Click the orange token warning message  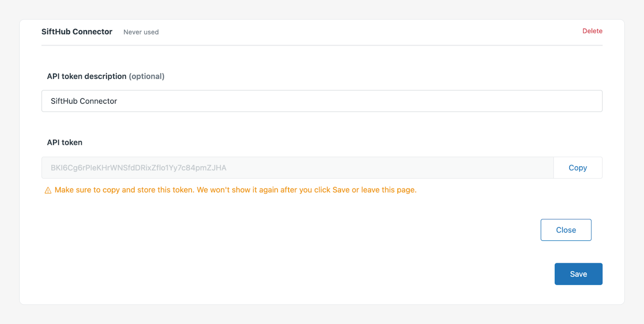coord(235,190)
